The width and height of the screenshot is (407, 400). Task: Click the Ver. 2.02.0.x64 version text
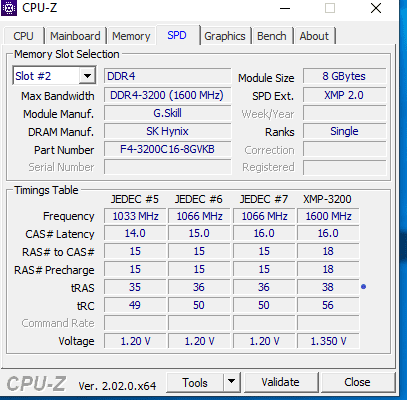(x=117, y=386)
